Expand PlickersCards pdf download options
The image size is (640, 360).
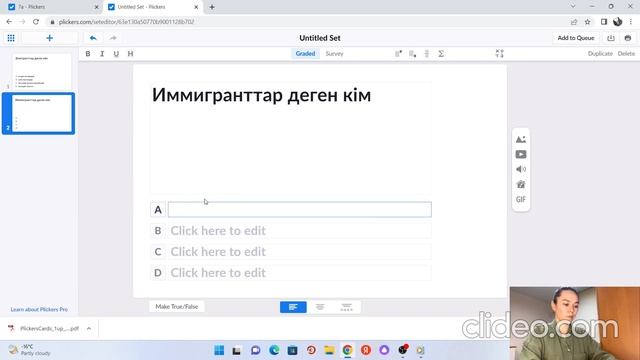tap(89, 329)
